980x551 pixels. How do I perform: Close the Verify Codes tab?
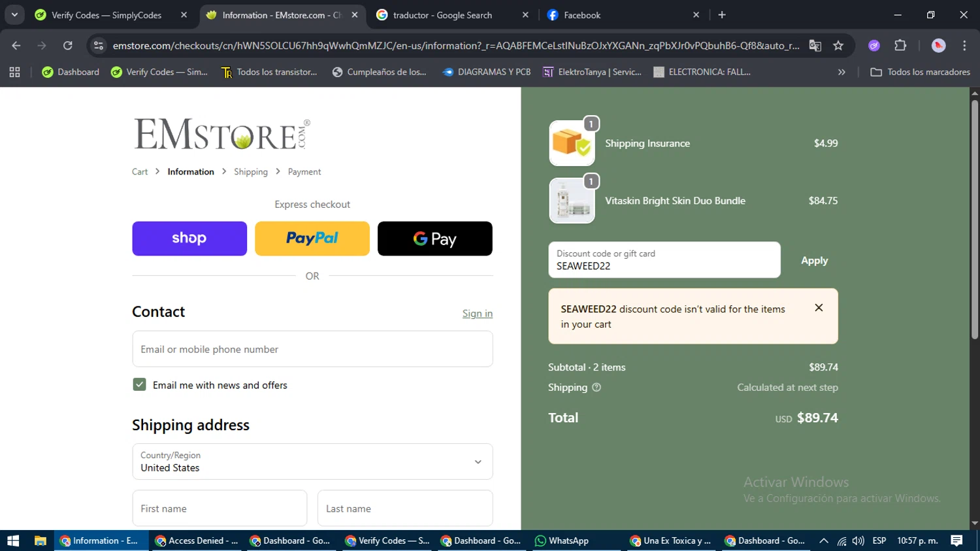pyautogui.click(x=184, y=14)
